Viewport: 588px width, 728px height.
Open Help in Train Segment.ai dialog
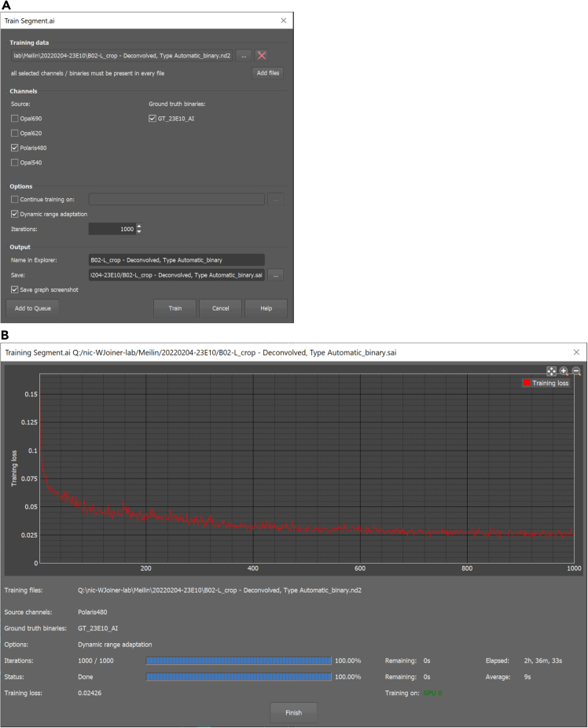pos(266,308)
